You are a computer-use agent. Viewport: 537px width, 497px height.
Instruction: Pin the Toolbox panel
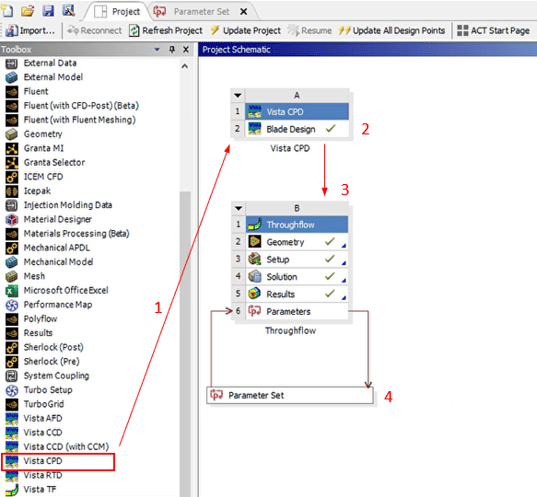pos(172,50)
